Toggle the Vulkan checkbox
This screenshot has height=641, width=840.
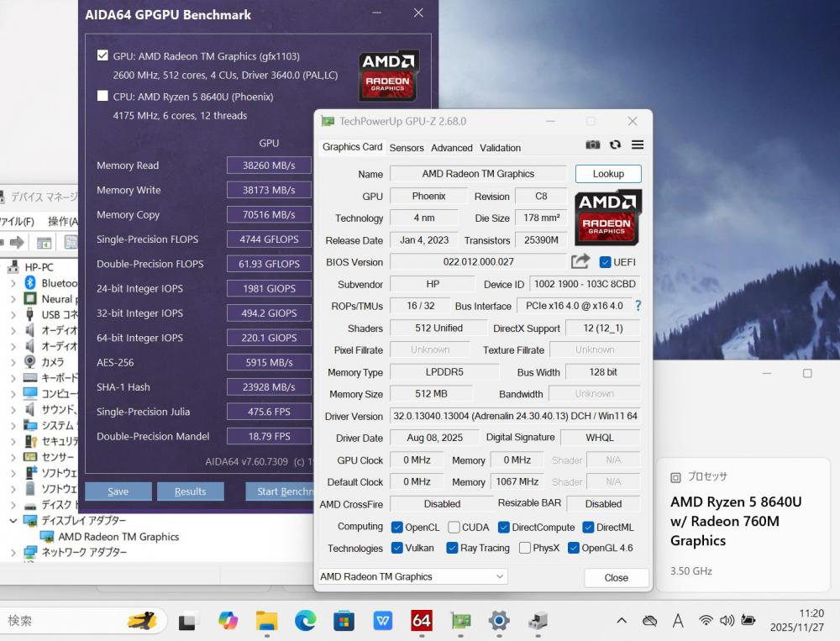[397, 548]
